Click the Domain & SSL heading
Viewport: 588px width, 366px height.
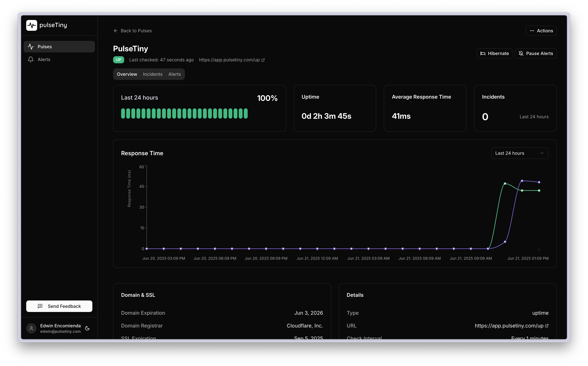[138, 295]
